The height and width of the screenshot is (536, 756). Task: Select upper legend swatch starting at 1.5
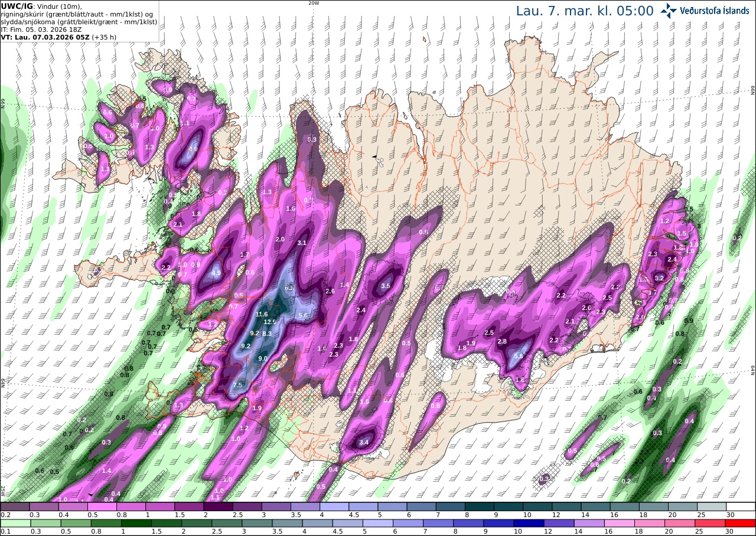[189, 506]
